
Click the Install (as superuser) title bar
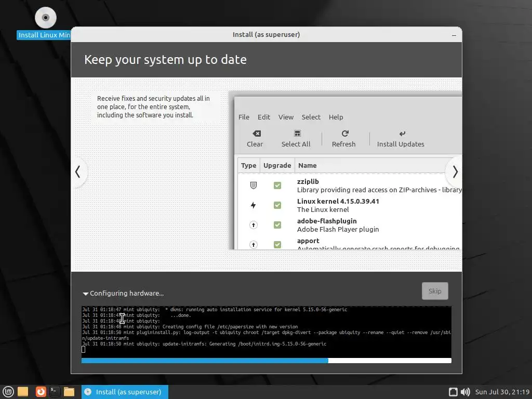coord(267,35)
